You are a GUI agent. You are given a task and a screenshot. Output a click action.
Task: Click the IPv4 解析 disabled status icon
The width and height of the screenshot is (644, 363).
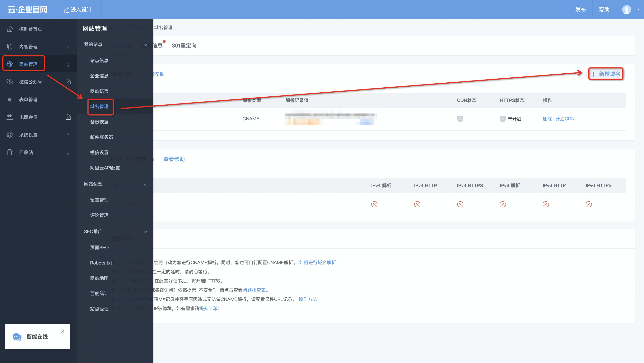[374, 204]
